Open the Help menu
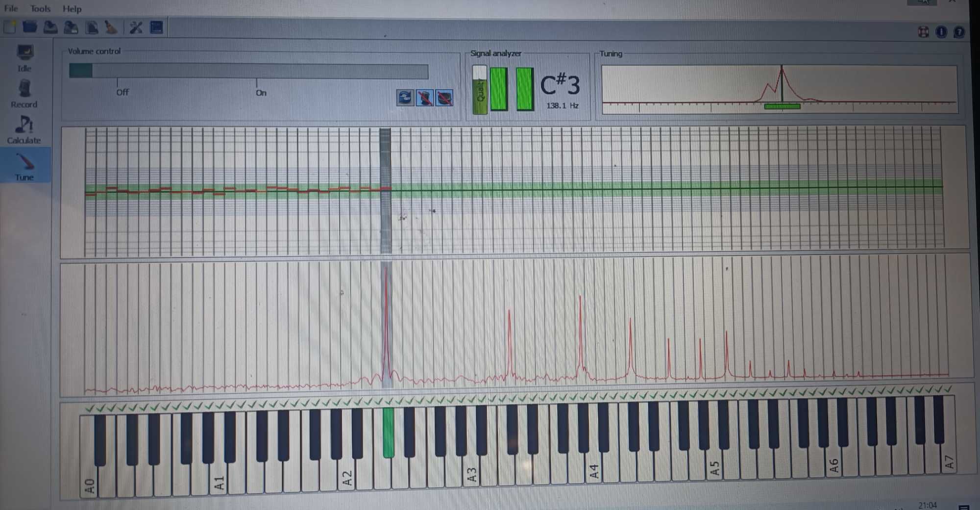 72,8
